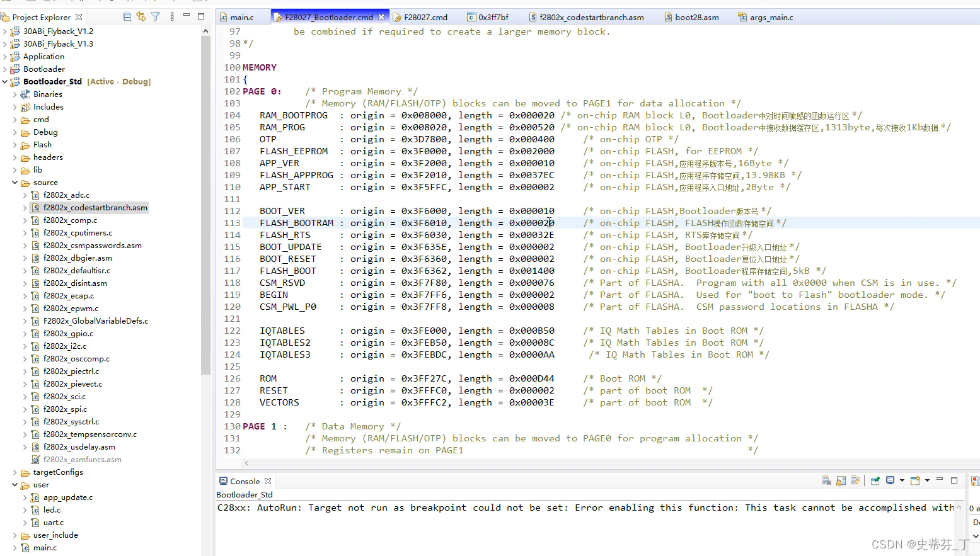Toggle Console scroll lock

pyautogui.click(x=841, y=480)
